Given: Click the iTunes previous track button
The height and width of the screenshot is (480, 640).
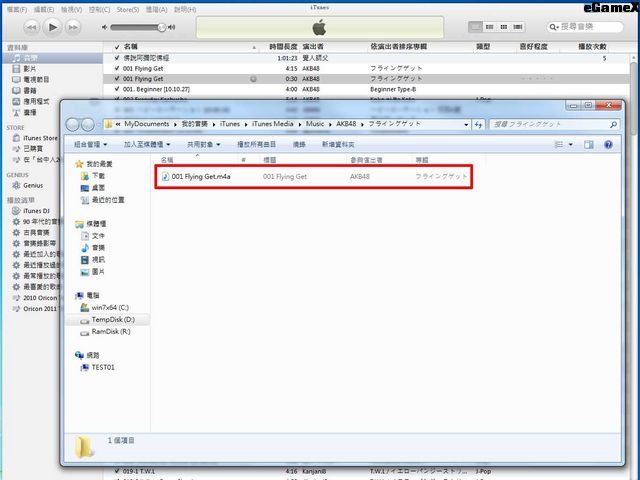Looking at the screenshot, I should [x=31, y=27].
